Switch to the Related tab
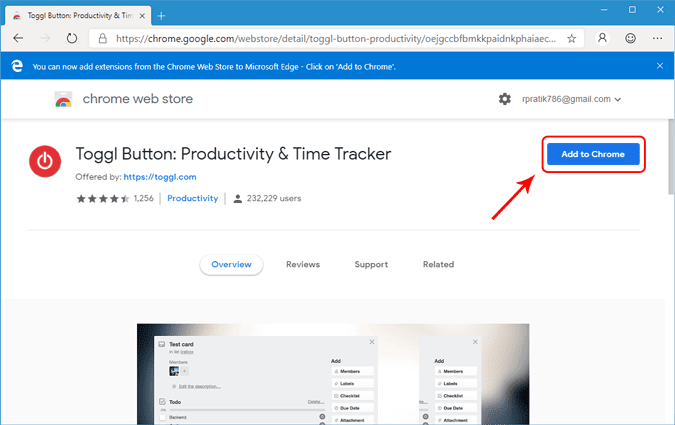 pos(438,264)
